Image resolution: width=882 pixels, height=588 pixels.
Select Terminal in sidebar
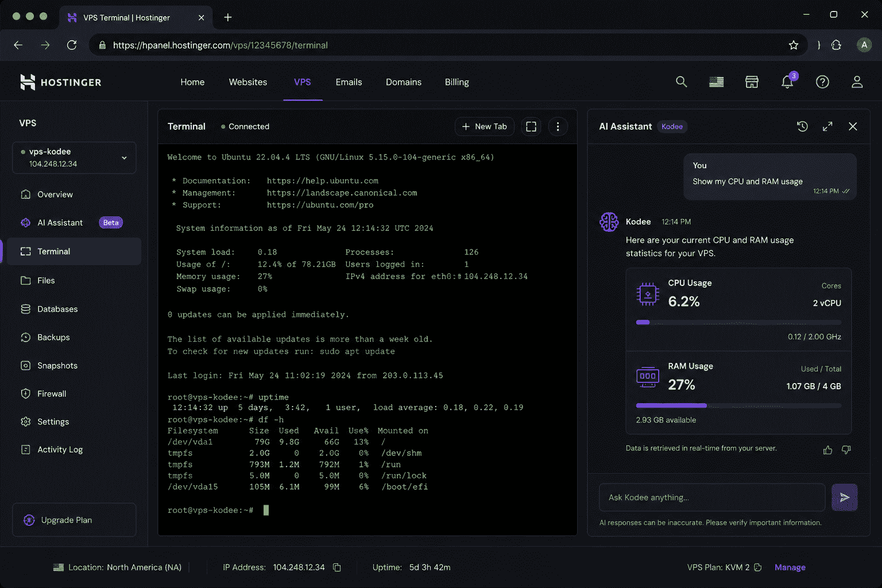[74, 252]
